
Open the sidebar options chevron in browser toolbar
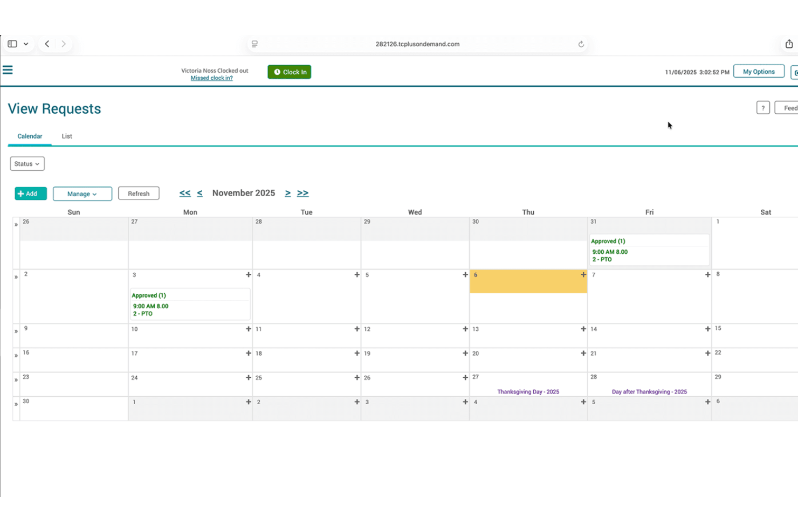point(26,44)
